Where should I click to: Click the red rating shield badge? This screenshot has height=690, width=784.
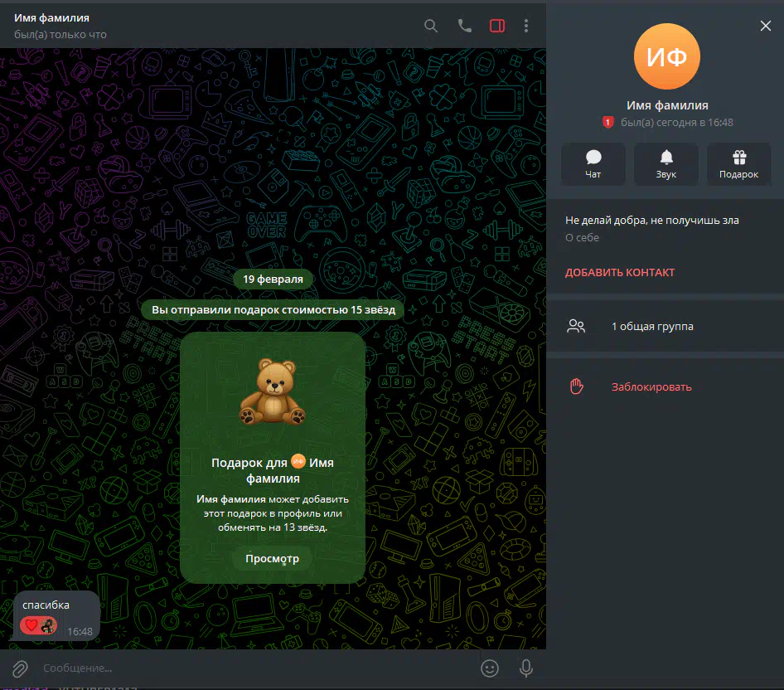(x=607, y=123)
